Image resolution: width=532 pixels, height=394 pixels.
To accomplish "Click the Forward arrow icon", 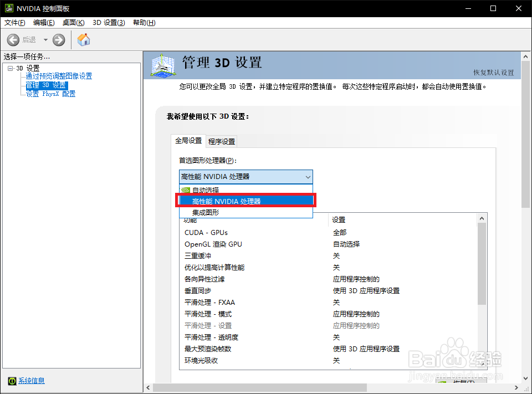I will click(x=59, y=40).
